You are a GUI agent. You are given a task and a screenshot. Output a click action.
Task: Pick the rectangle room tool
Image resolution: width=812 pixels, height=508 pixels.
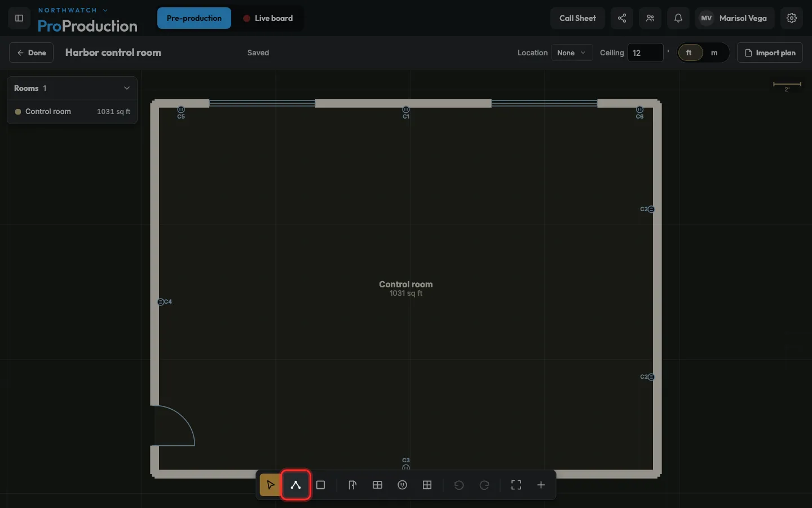click(321, 485)
